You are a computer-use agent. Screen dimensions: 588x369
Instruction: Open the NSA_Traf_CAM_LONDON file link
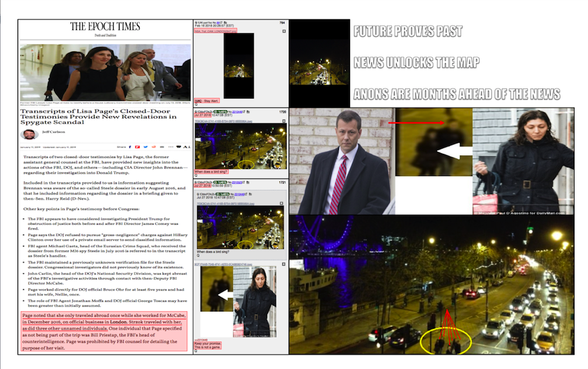coord(216,31)
